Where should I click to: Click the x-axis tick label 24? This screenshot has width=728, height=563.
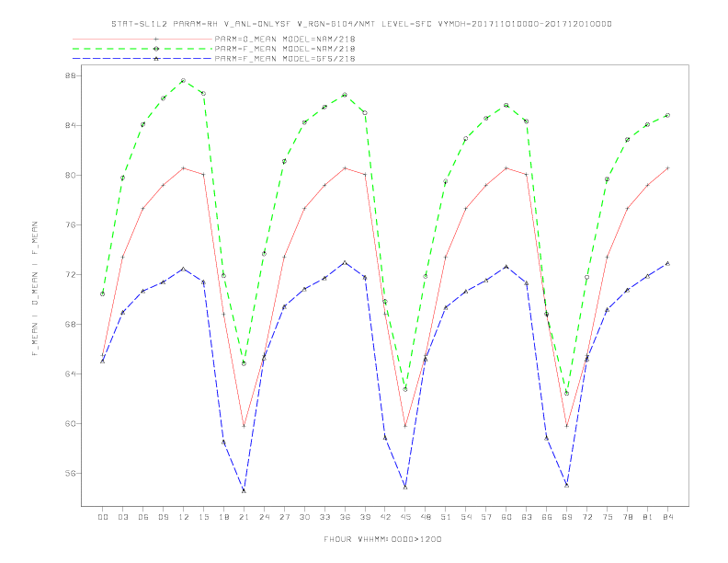coord(264,517)
